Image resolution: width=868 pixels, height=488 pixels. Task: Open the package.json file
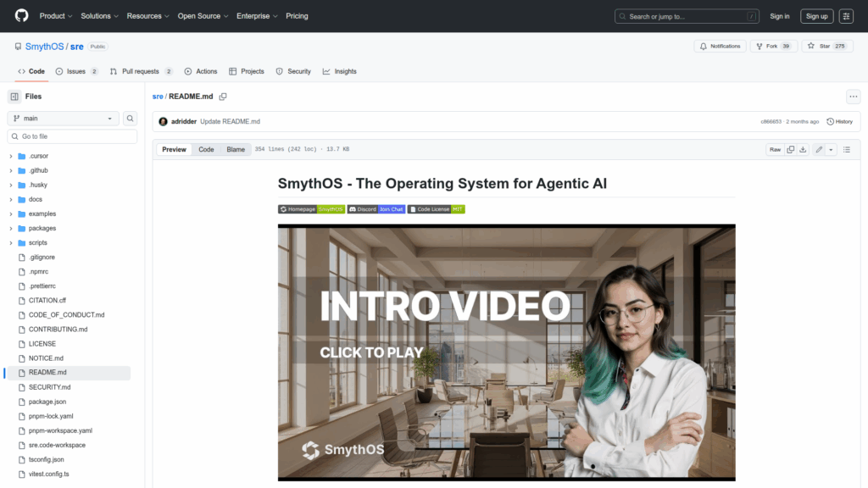click(x=47, y=402)
